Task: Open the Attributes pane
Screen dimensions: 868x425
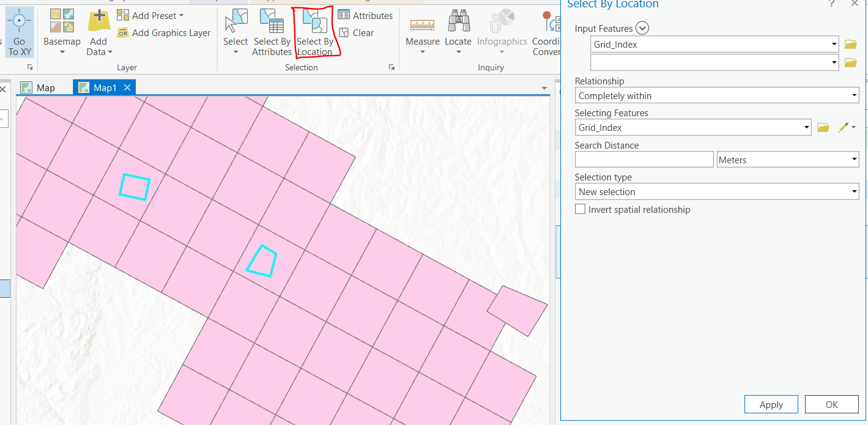Action: click(366, 15)
